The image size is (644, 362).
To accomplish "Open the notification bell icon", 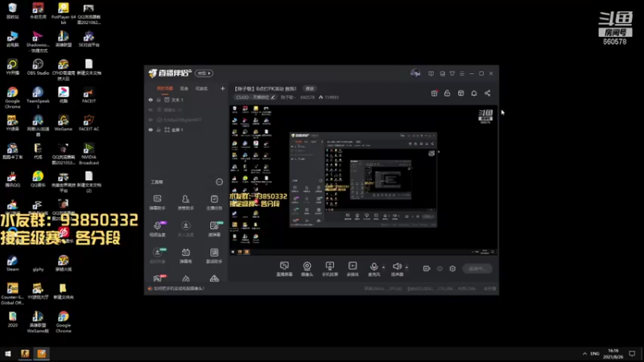I will click(474, 93).
